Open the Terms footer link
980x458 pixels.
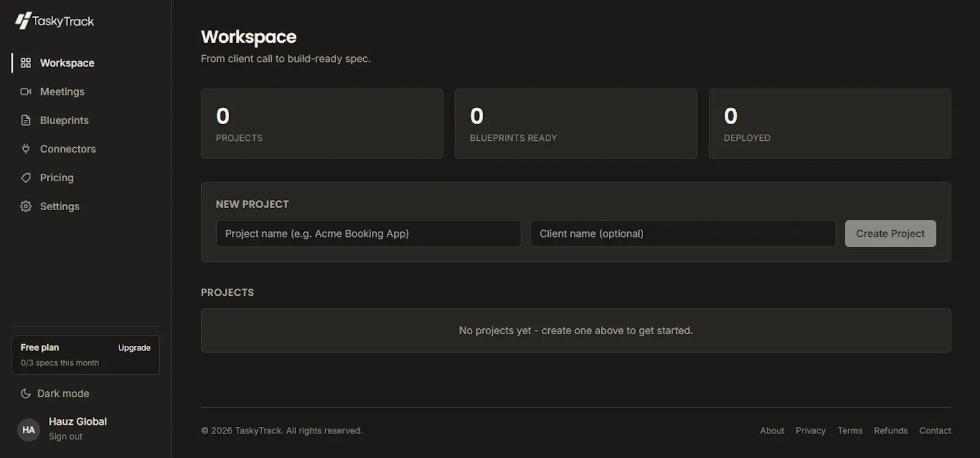[x=850, y=431]
